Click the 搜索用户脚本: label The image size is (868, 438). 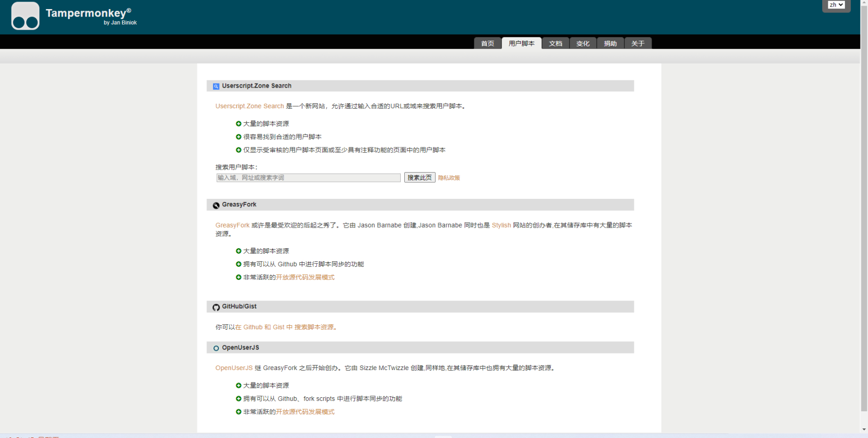[237, 167]
